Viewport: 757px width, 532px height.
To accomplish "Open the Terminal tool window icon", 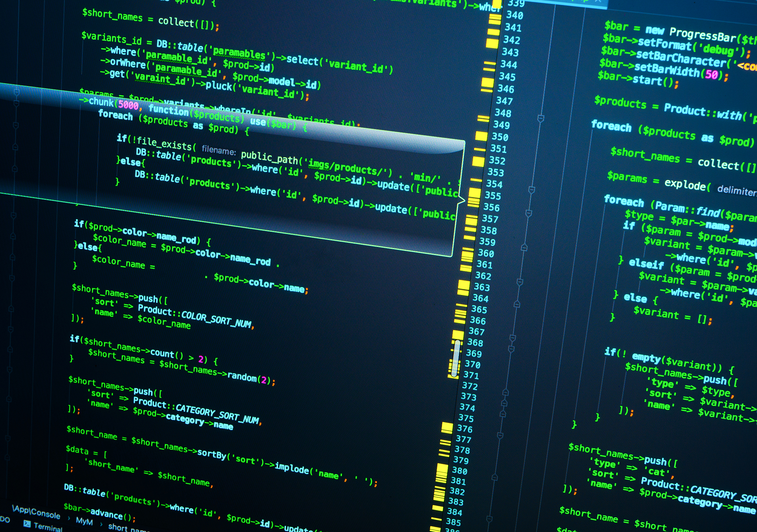I will coord(27,523).
